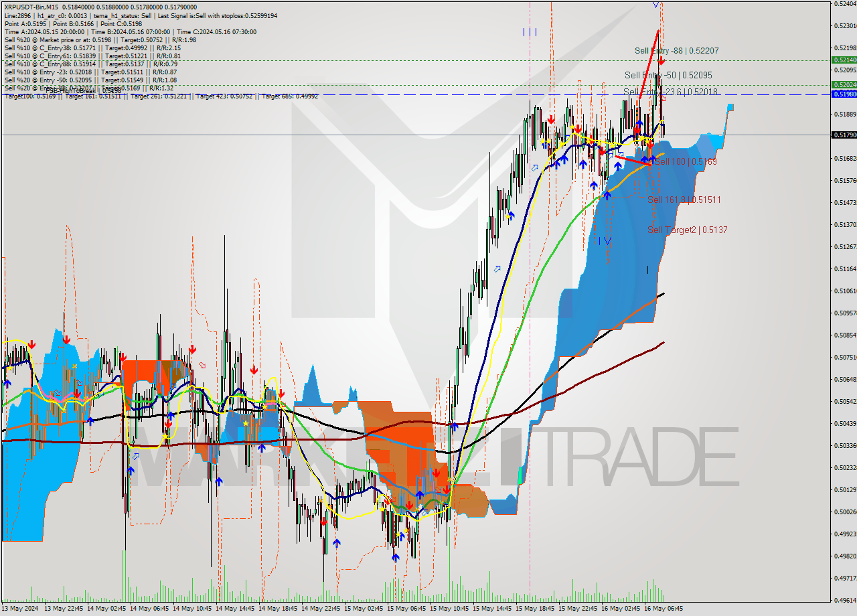Viewport: 857px width, 616px height.
Task: Click the green 0.52024 price tag
Action: pyautogui.click(x=844, y=84)
